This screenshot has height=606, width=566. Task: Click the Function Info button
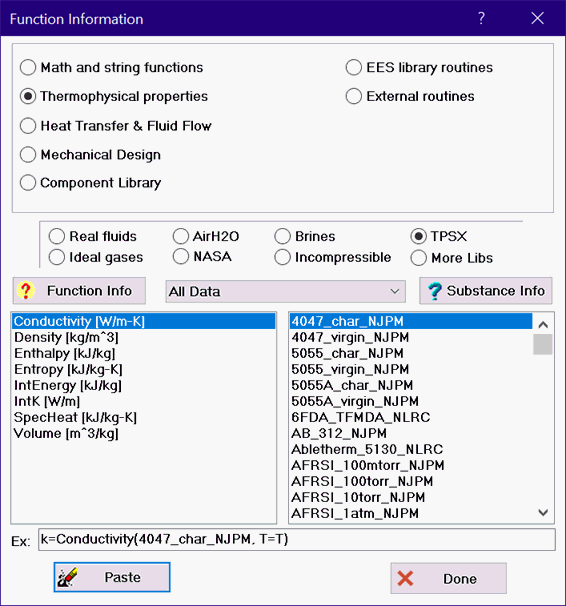79,291
